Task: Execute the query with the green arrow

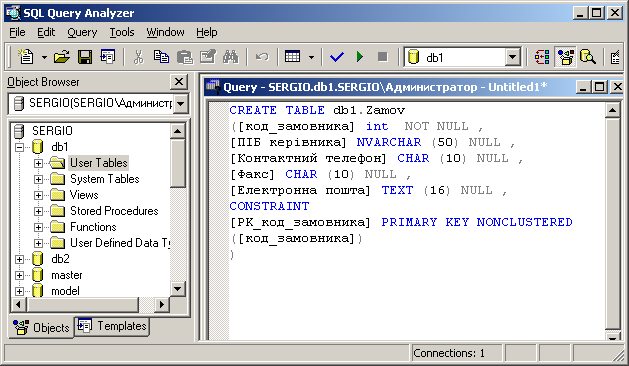Action: (x=360, y=57)
